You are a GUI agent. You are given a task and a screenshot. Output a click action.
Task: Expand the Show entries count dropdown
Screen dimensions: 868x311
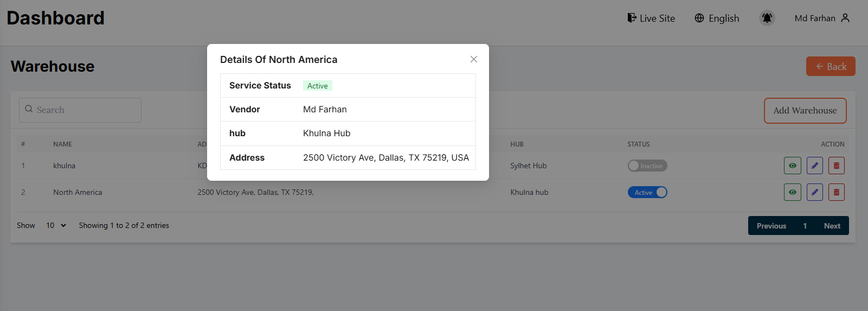pos(56,225)
